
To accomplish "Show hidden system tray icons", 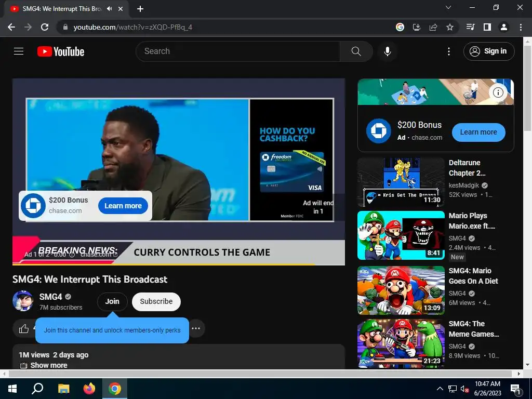I will tap(440, 389).
